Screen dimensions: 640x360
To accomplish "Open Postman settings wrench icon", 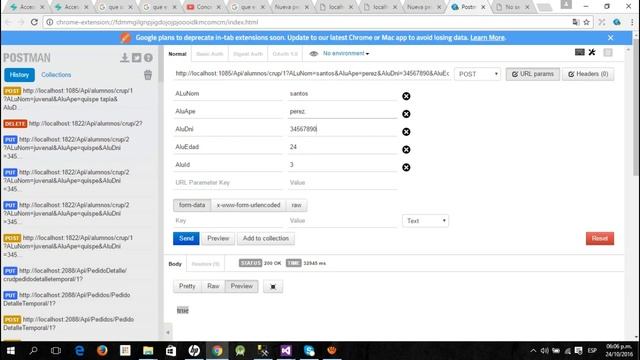I will [592, 52].
